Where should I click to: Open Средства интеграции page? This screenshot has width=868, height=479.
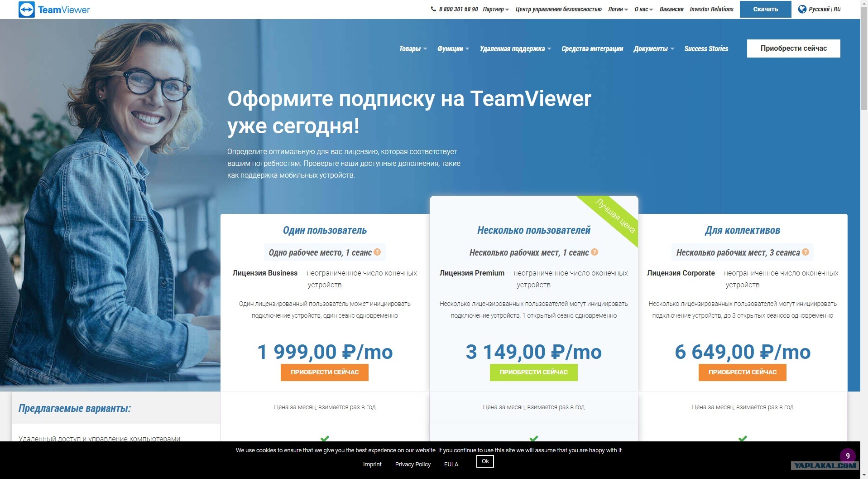pos(592,48)
